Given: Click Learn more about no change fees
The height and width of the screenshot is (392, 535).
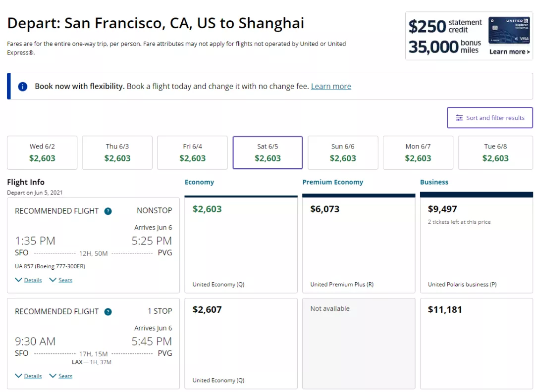Looking at the screenshot, I should coord(331,86).
